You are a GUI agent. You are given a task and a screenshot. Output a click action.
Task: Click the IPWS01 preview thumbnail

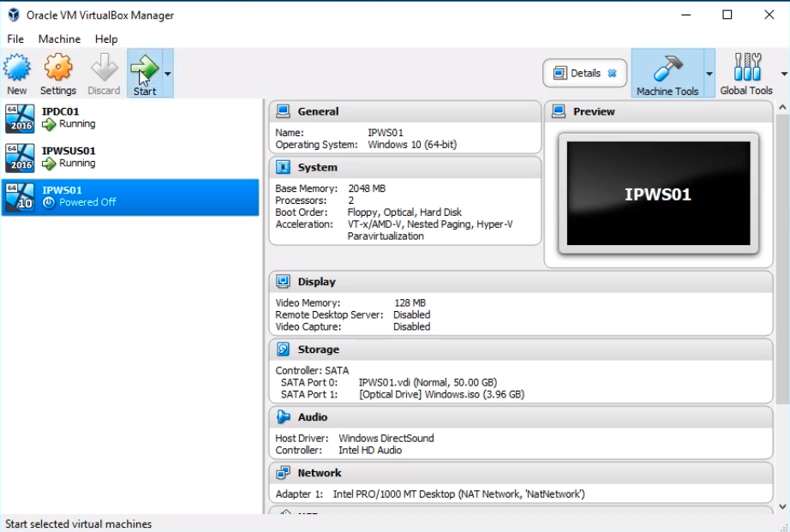[657, 194]
